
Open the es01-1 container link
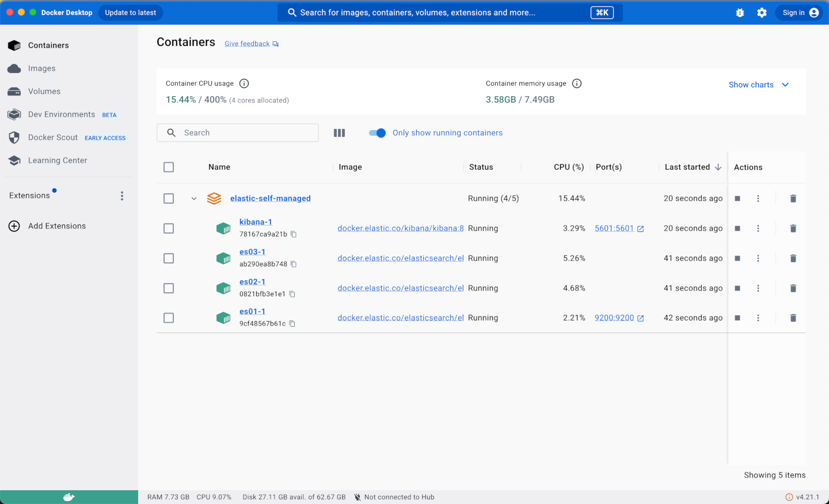point(253,312)
